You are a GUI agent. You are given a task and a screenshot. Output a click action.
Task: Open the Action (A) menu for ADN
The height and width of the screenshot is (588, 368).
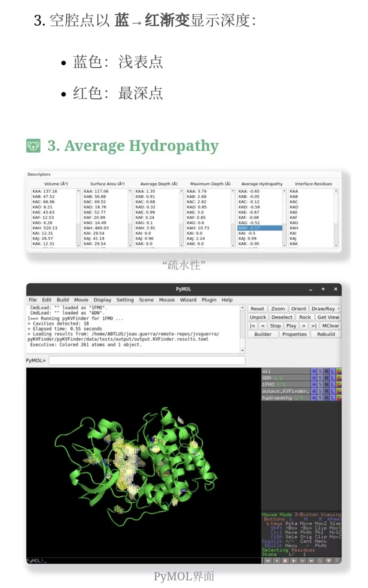(x=314, y=378)
